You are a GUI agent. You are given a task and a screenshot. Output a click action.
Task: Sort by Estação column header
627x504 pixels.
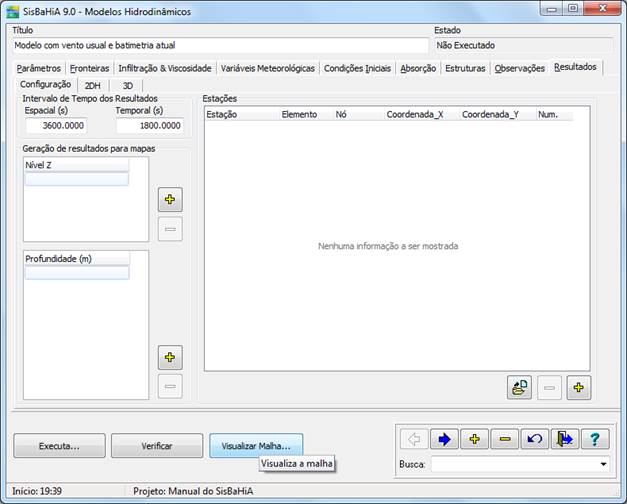(242, 114)
